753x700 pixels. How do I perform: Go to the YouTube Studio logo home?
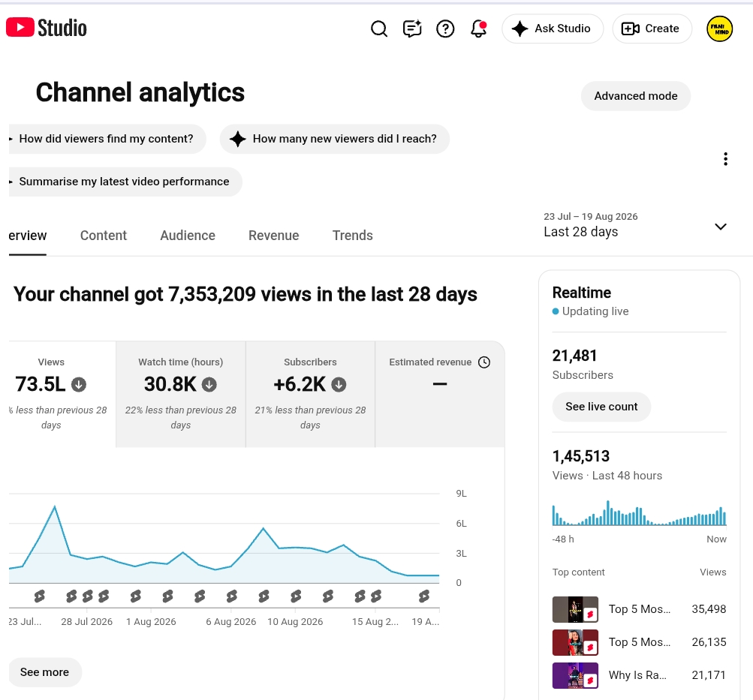click(47, 28)
